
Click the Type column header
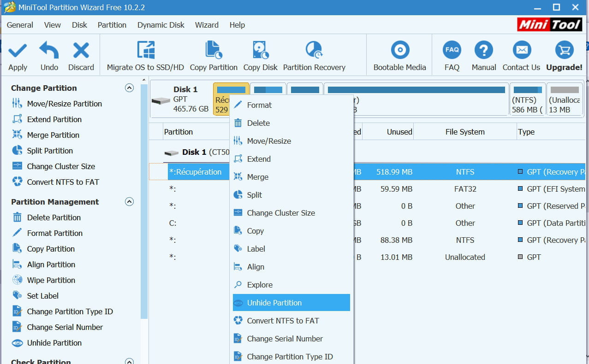click(x=551, y=132)
